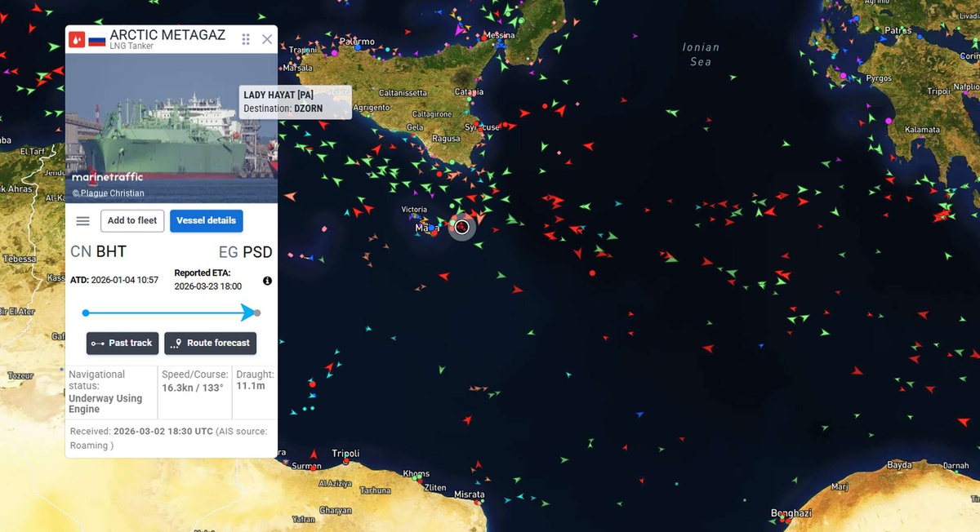
Task: Select the highlighted vessel marker near Malta
Action: (x=462, y=228)
